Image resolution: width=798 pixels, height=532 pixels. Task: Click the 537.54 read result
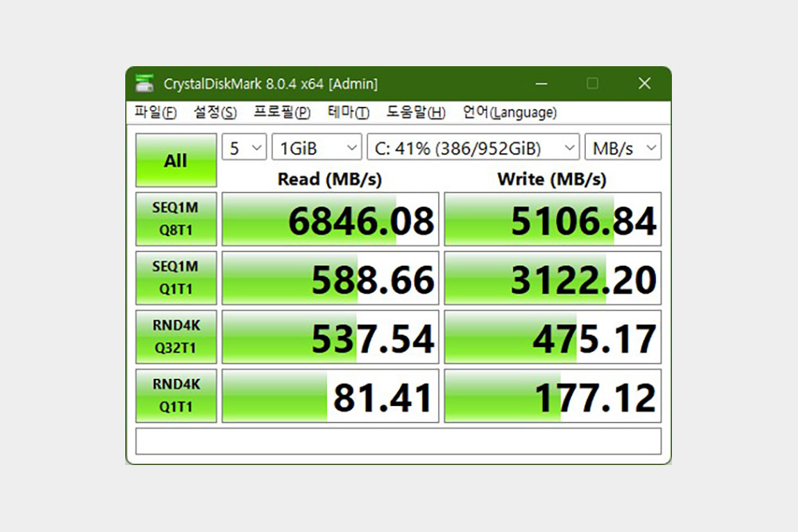[330, 337]
